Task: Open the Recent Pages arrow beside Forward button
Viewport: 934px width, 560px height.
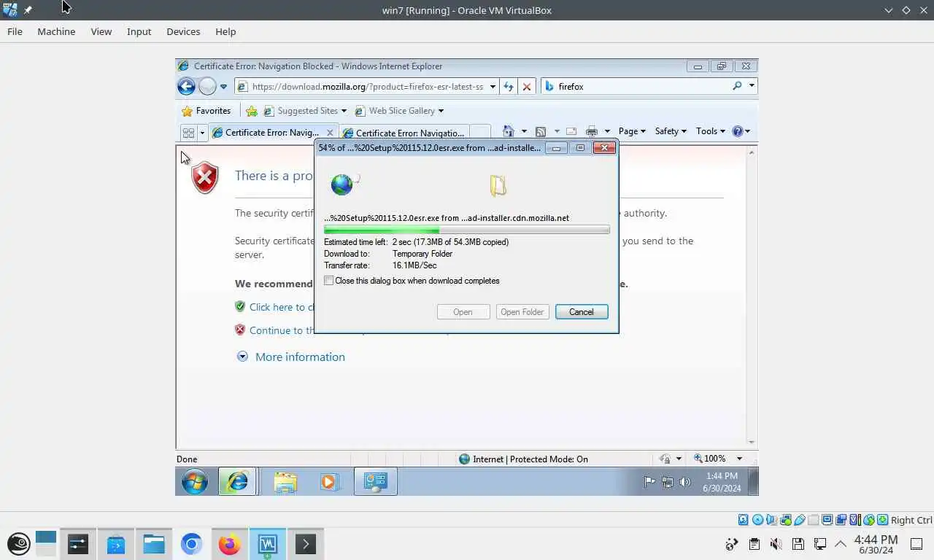Action: click(x=223, y=86)
